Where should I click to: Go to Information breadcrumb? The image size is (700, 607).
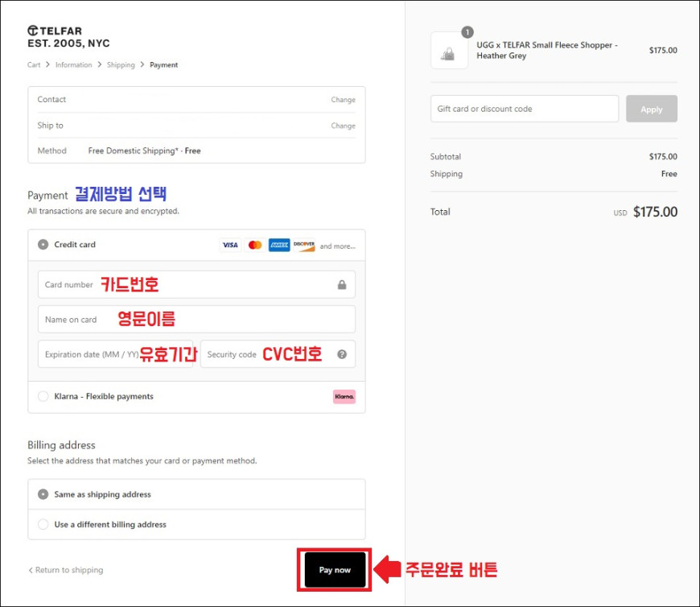point(74,64)
